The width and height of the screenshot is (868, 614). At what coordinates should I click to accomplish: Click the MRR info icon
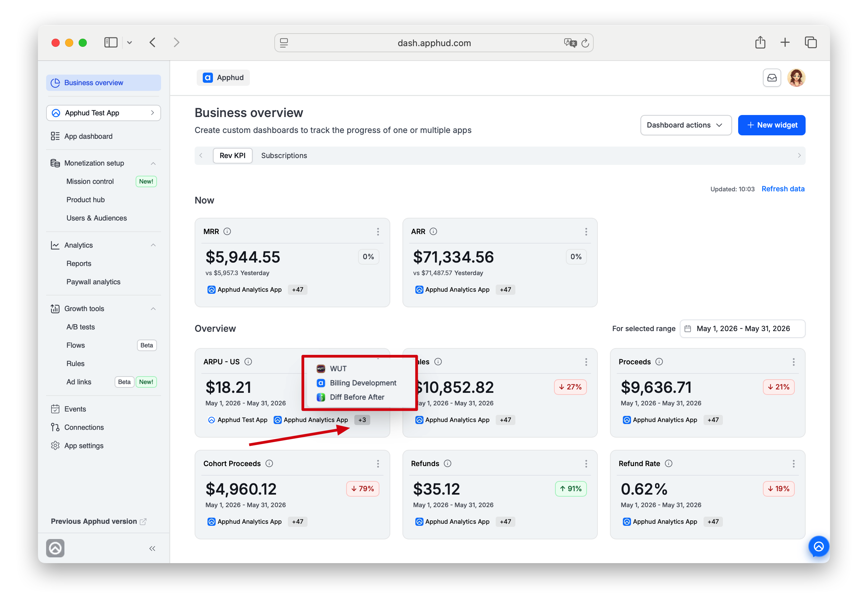(227, 231)
